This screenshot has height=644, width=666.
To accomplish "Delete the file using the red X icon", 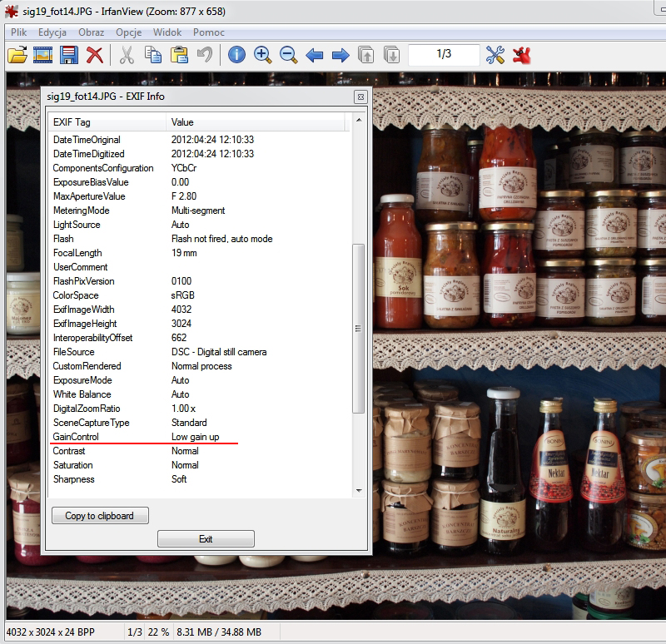I will coord(95,55).
